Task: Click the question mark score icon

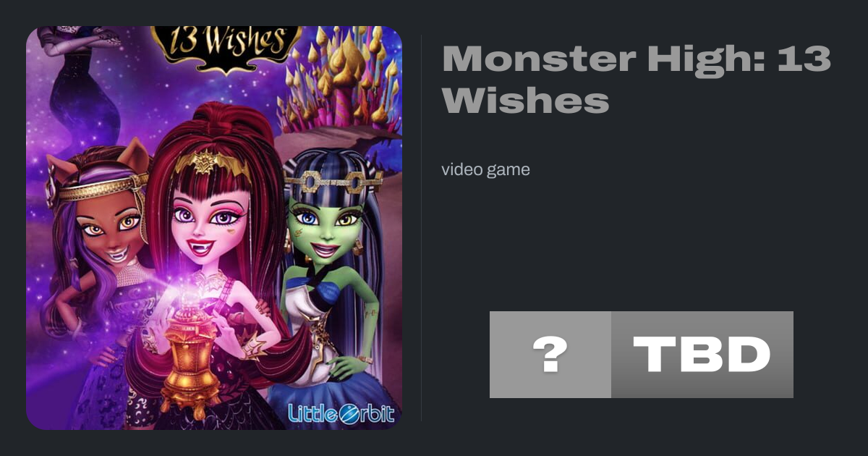Action: pyautogui.click(x=550, y=355)
